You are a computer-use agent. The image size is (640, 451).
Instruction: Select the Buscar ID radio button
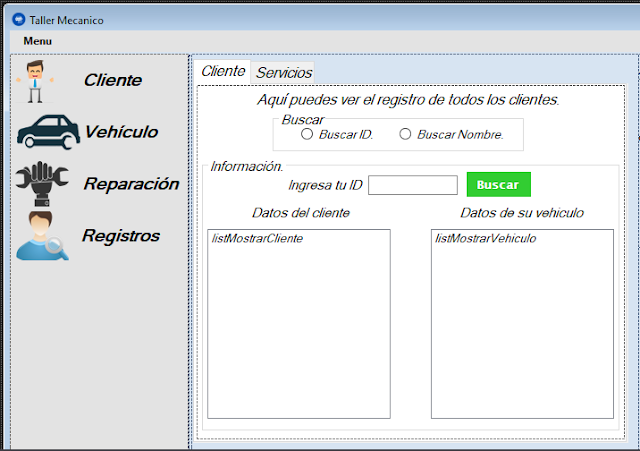pos(307,134)
